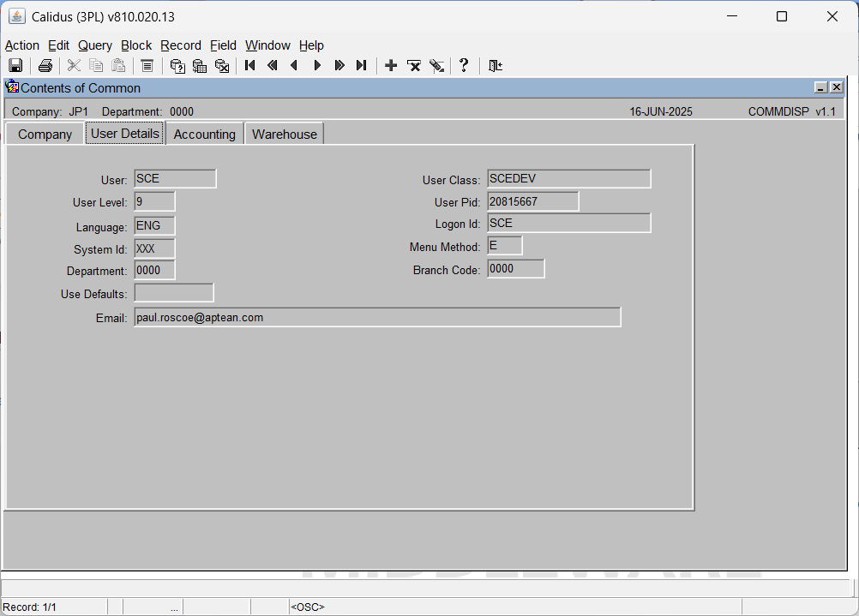Image resolution: width=859 pixels, height=616 pixels.
Task: Click the Cut scissors icon
Action: click(74, 66)
